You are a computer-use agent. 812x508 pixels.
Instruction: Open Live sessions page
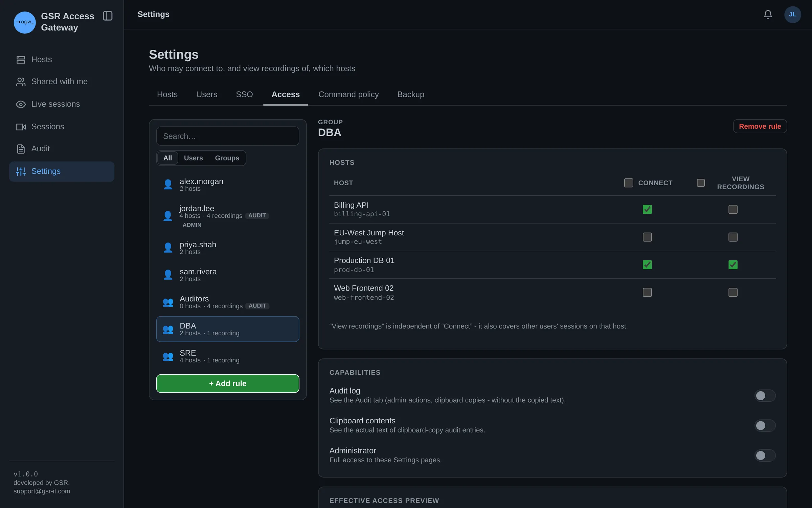coord(62,104)
